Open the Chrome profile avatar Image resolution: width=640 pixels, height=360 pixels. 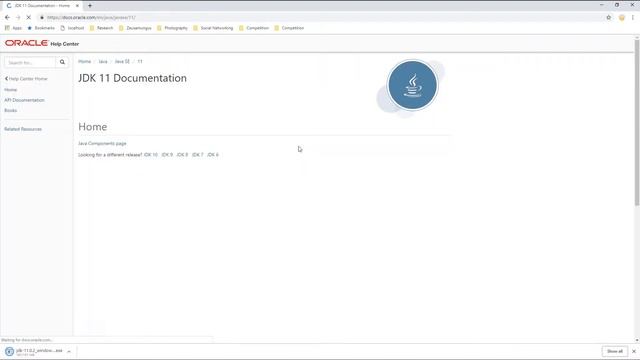coord(622,18)
